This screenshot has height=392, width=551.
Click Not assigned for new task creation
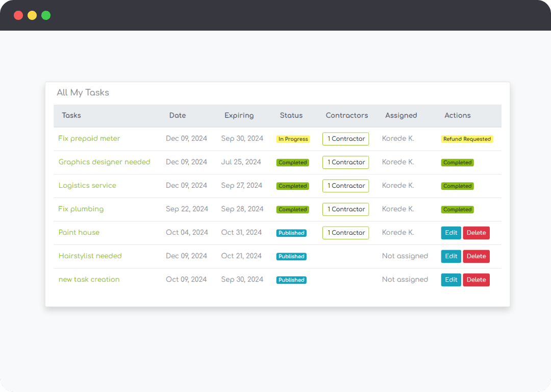(405, 280)
